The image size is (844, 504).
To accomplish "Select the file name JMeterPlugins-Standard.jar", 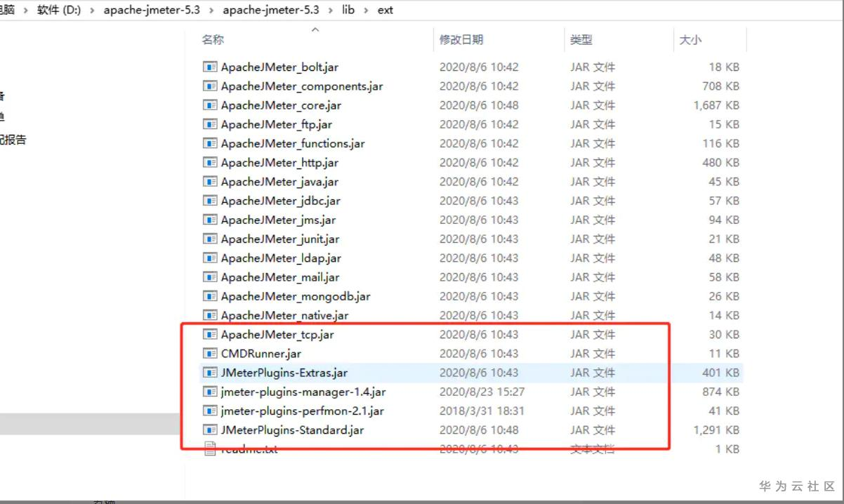I will click(292, 430).
